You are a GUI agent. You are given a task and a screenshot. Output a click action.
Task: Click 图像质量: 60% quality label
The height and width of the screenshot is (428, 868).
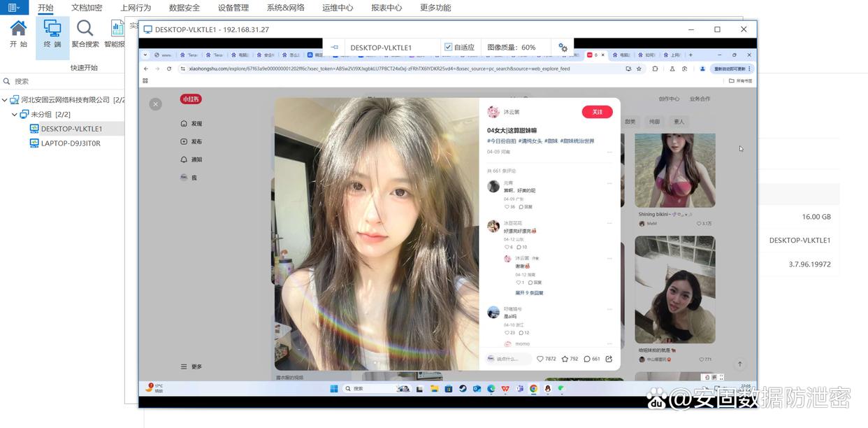pyautogui.click(x=512, y=48)
